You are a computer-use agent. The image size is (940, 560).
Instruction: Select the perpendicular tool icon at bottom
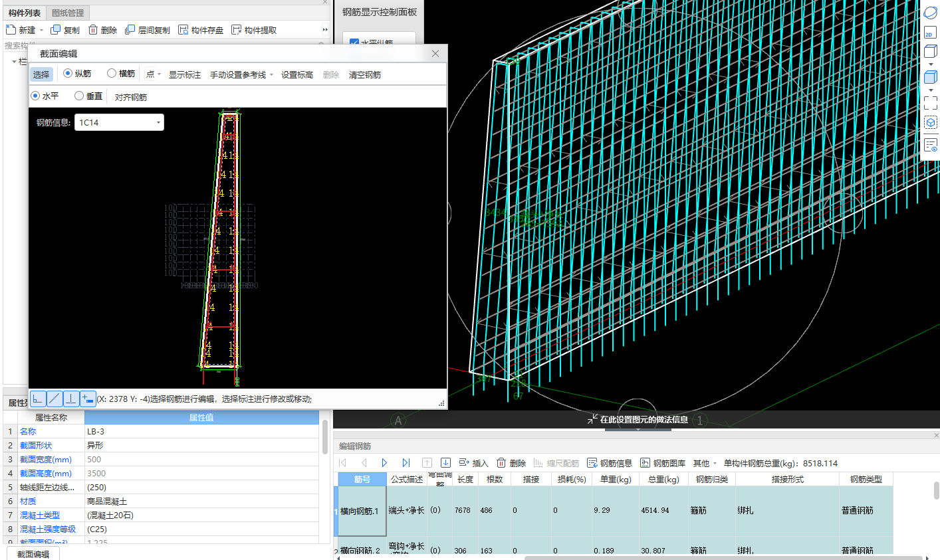coord(71,399)
